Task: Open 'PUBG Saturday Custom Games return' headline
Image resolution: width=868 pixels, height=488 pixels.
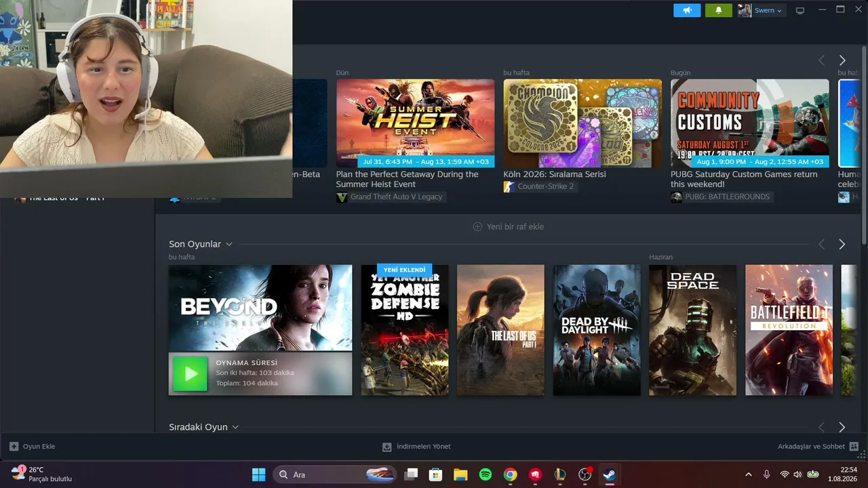Action: click(744, 179)
